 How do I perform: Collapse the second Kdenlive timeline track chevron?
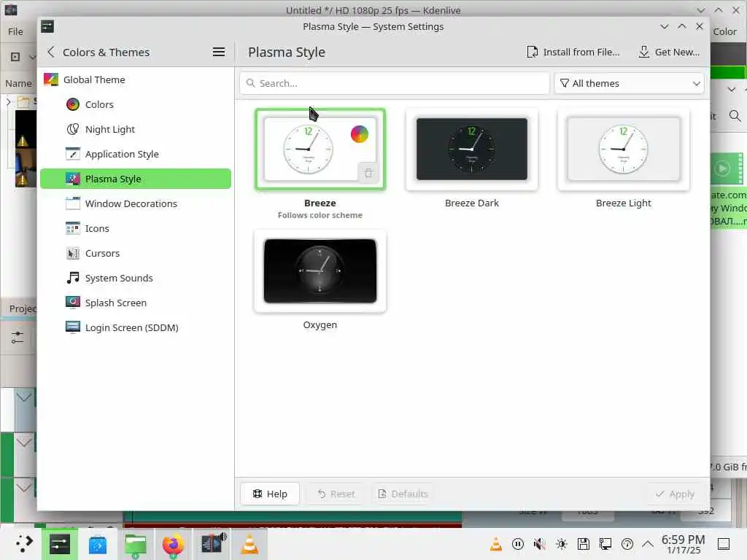click(24, 443)
